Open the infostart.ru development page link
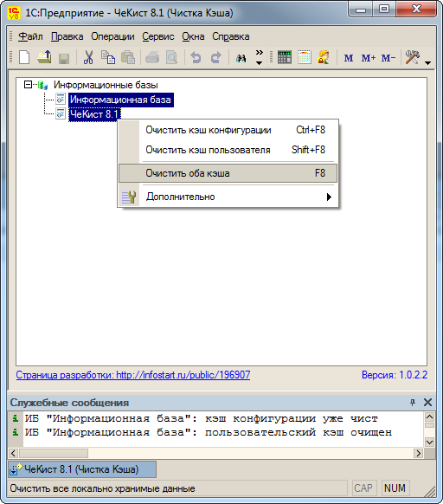 point(133,375)
